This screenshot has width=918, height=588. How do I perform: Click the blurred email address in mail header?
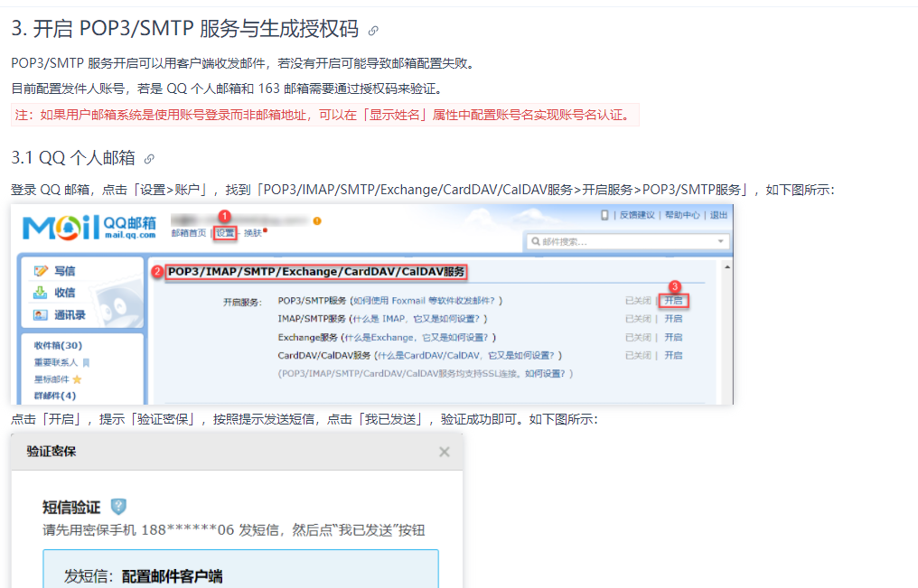point(239,220)
